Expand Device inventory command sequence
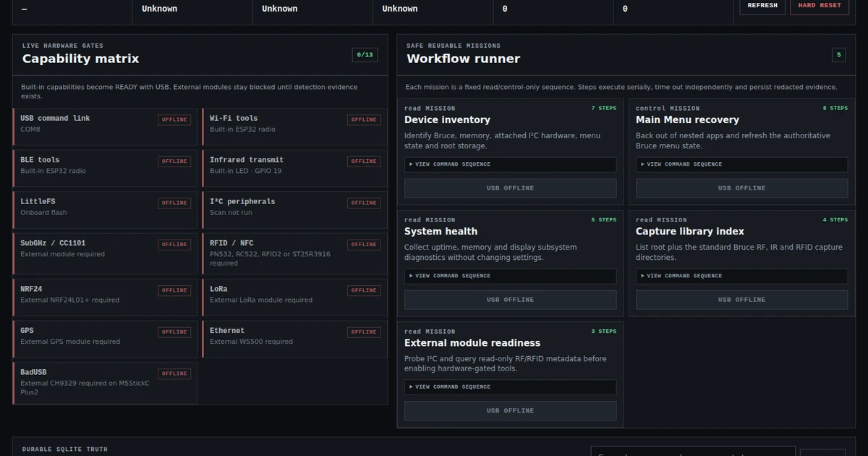 point(510,164)
